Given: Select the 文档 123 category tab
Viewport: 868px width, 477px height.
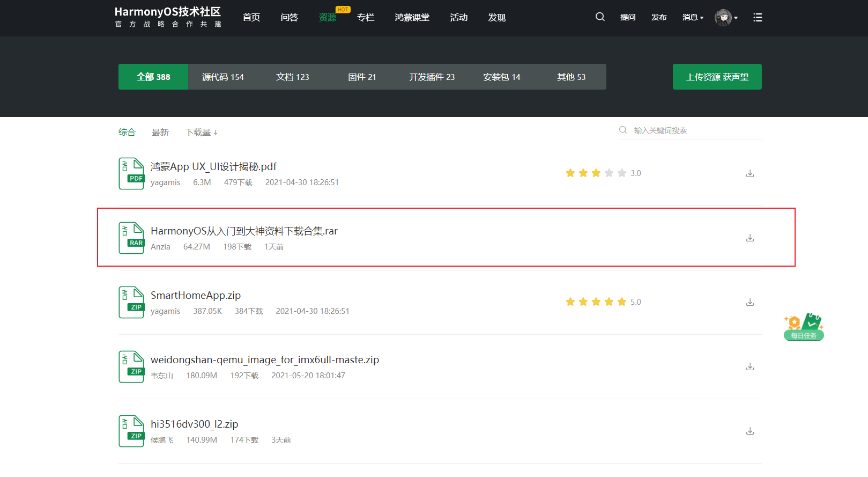Looking at the screenshot, I should point(293,77).
